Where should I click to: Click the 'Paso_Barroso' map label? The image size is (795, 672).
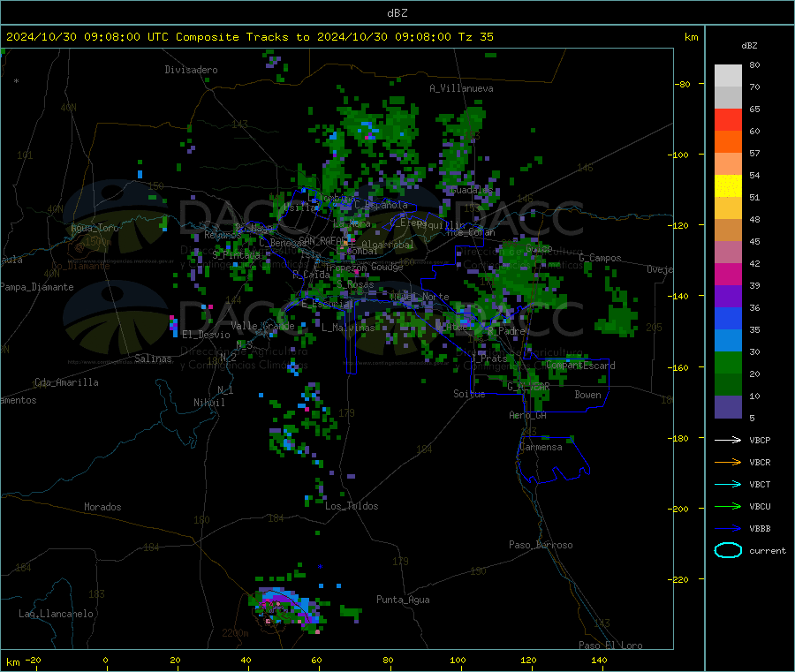click(541, 546)
